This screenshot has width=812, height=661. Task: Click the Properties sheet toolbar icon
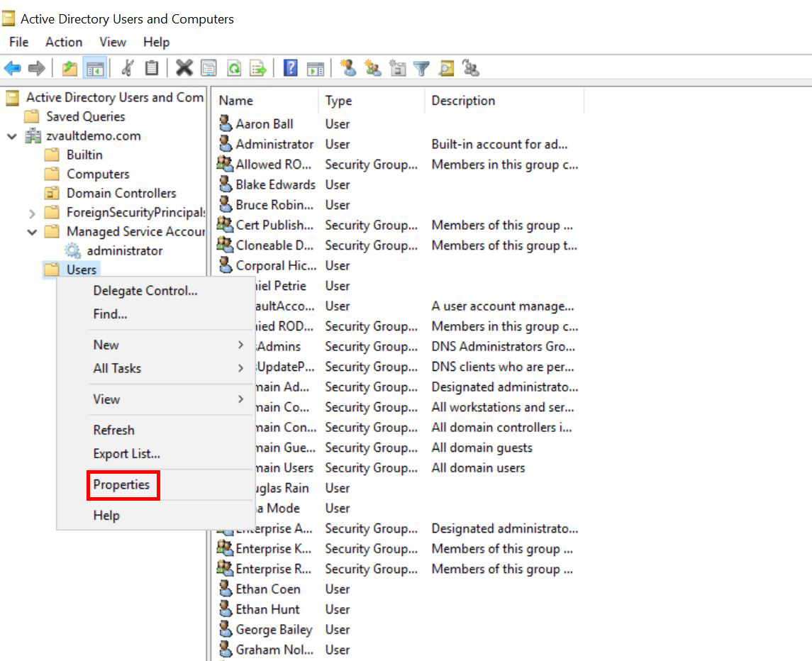click(208, 68)
